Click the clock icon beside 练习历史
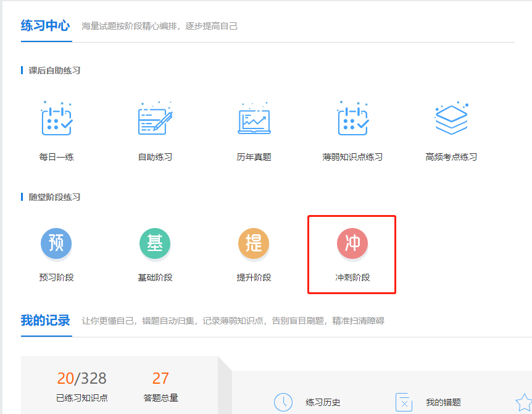This screenshot has width=532, height=414. (x=283, y=402)
